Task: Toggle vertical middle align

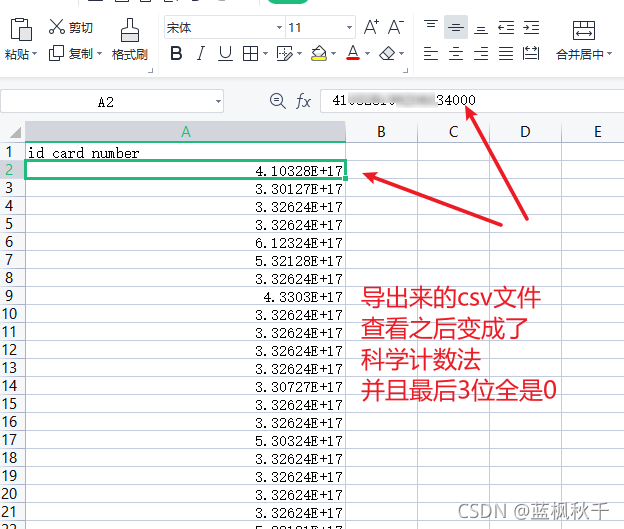Action: (456, 27)
